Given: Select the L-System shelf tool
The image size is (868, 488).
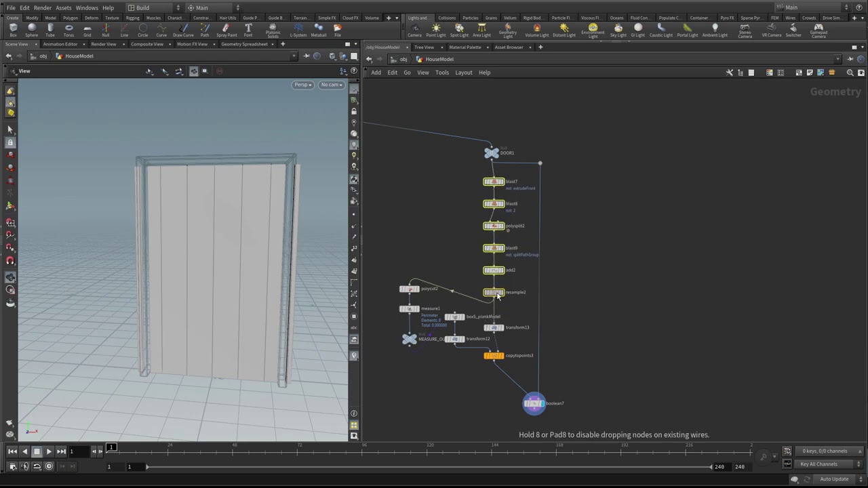Looking at the screenshot, I should (x=298, y=30).
